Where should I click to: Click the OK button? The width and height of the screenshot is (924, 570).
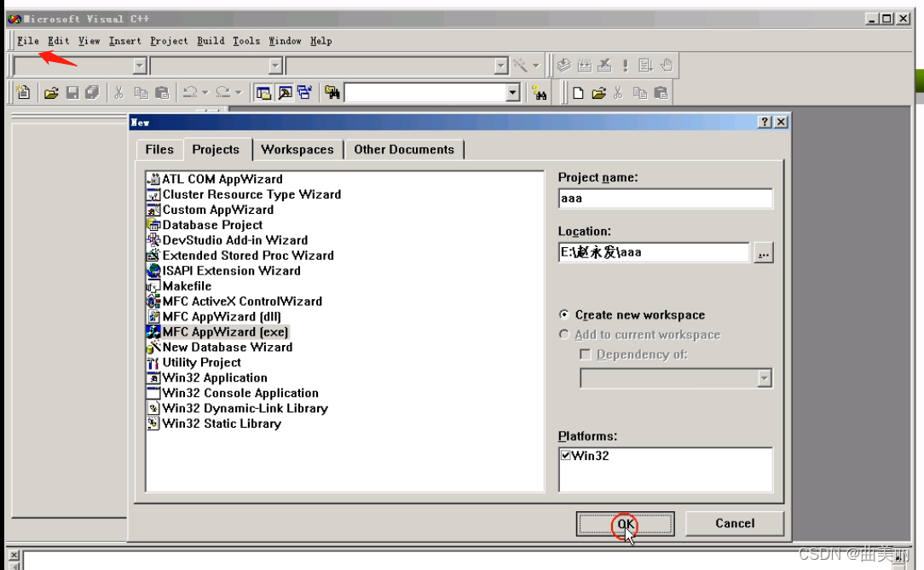click(x=625, y=523)
